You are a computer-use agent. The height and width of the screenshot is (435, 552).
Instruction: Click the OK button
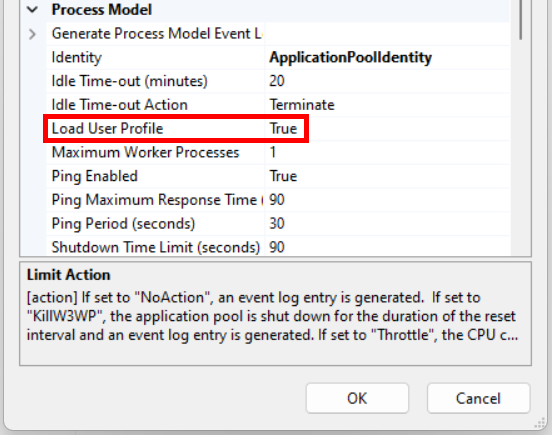[357, 398]
